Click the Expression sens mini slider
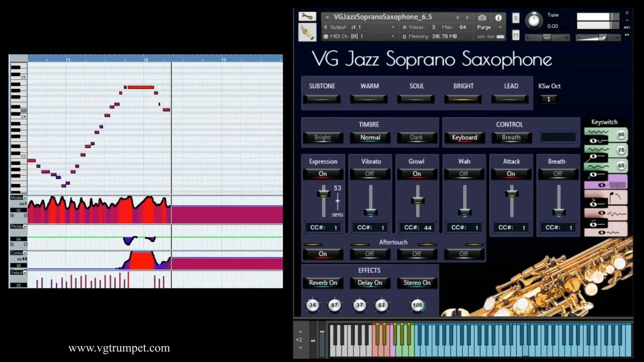 (338, 202)
